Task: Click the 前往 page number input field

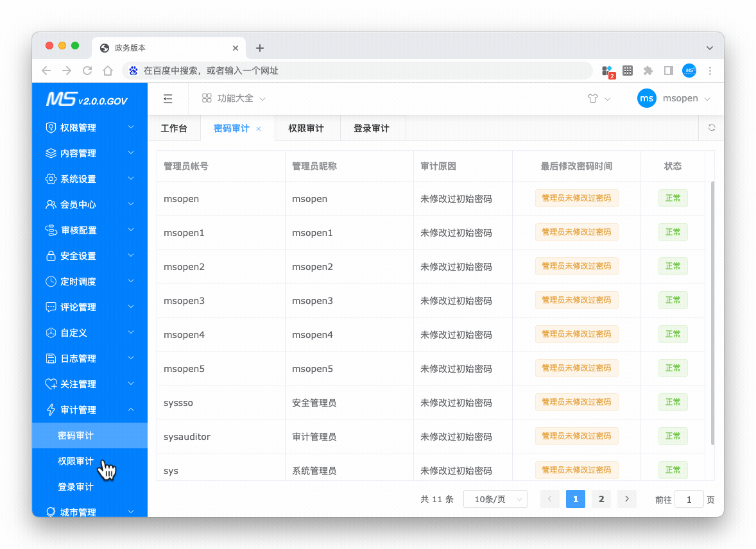Action: tap(689, 500)
